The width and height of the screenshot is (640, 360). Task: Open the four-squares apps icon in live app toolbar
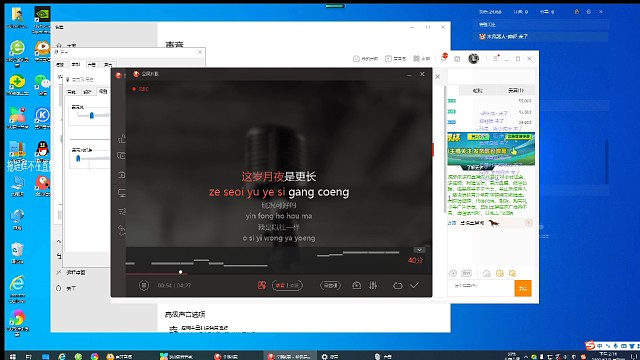coord(422,59)
